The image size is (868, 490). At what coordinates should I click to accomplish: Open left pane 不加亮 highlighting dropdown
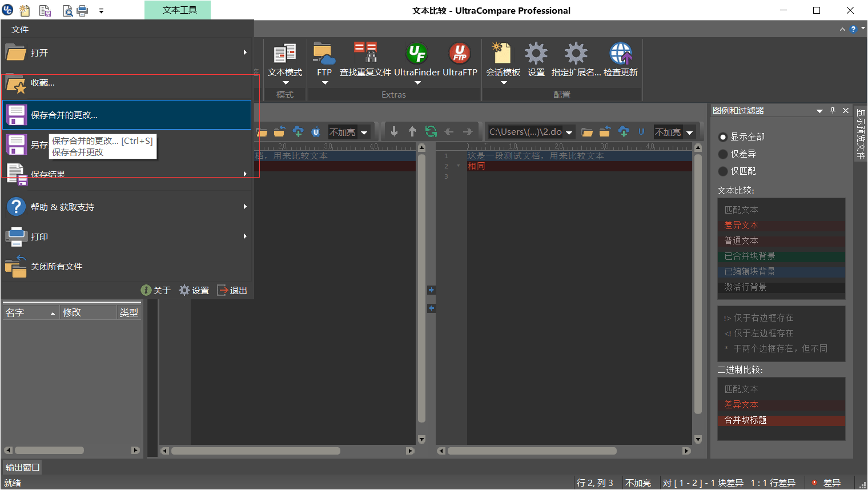(x=364, y=132)
